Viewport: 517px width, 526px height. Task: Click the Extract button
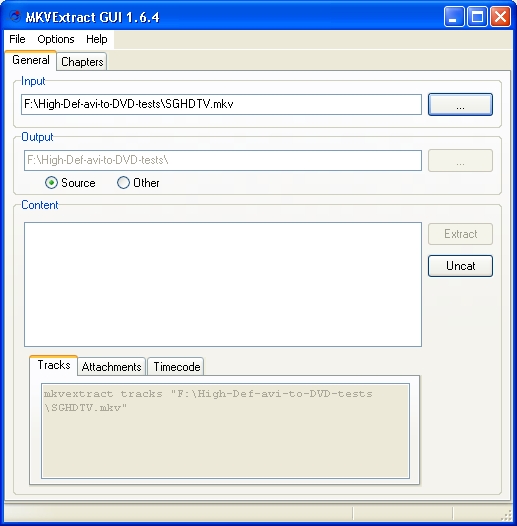point(460,234)
